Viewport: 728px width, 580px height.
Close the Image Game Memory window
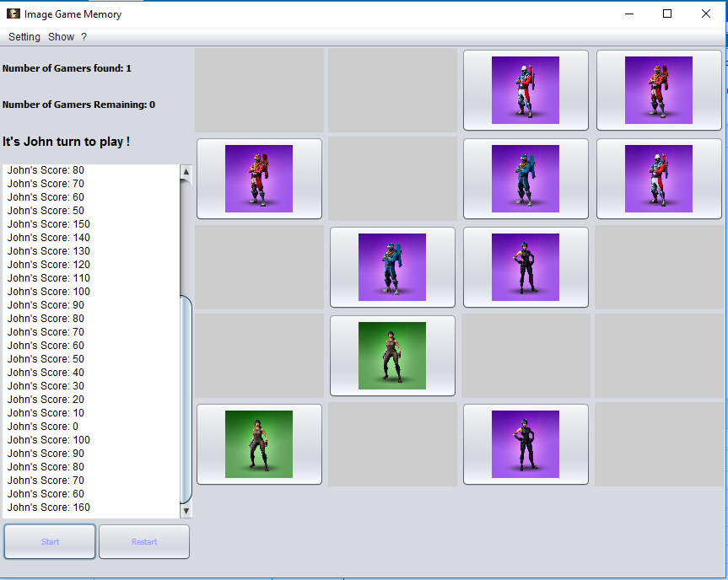tap(706, 14)
